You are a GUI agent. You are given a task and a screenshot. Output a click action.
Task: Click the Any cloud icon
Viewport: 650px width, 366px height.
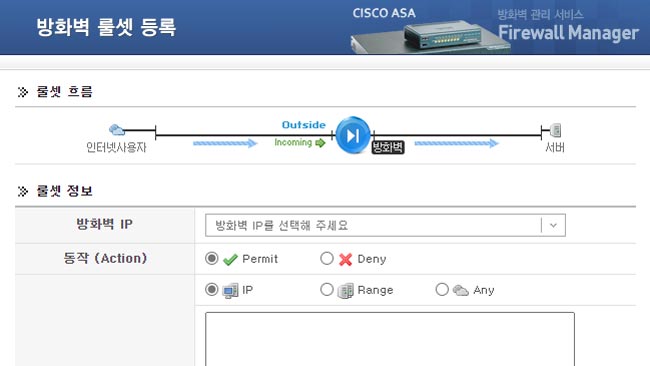click(461, 290)
